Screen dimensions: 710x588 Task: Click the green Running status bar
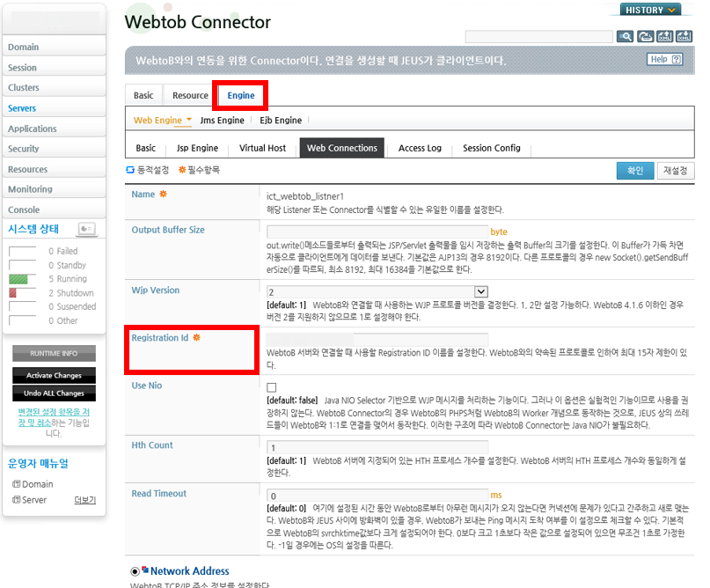point(18,280)
